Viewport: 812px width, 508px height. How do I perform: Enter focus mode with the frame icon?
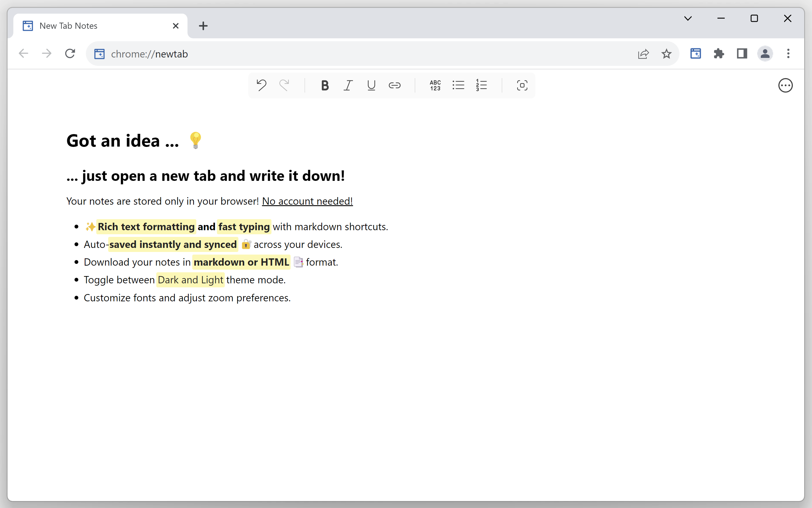[x=522, y=85]
